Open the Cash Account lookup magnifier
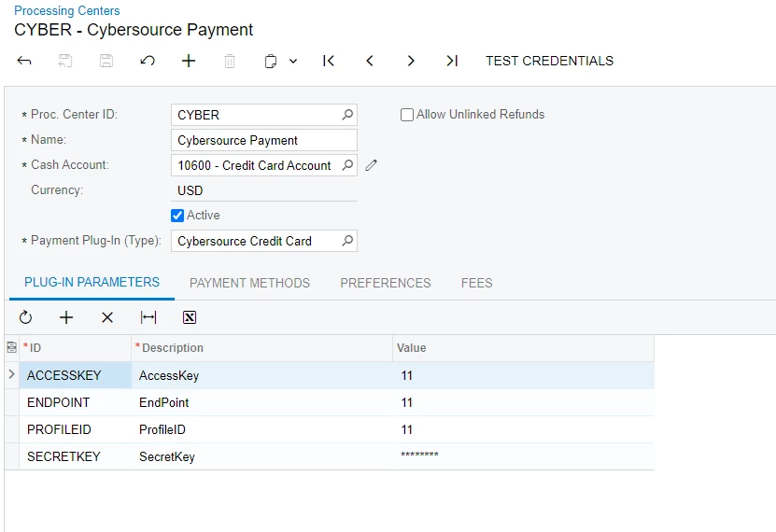Screen dimensions: 776x532 [x=347, y=165]
